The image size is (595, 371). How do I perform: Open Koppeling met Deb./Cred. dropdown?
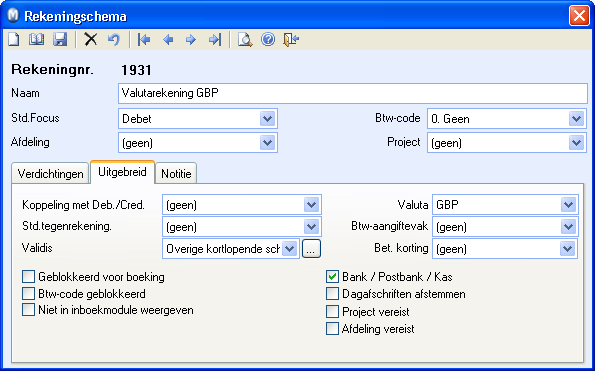311,205
